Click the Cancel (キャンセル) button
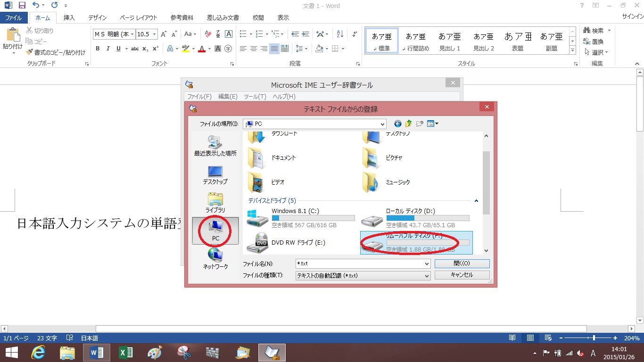 [x=462, y=275]
